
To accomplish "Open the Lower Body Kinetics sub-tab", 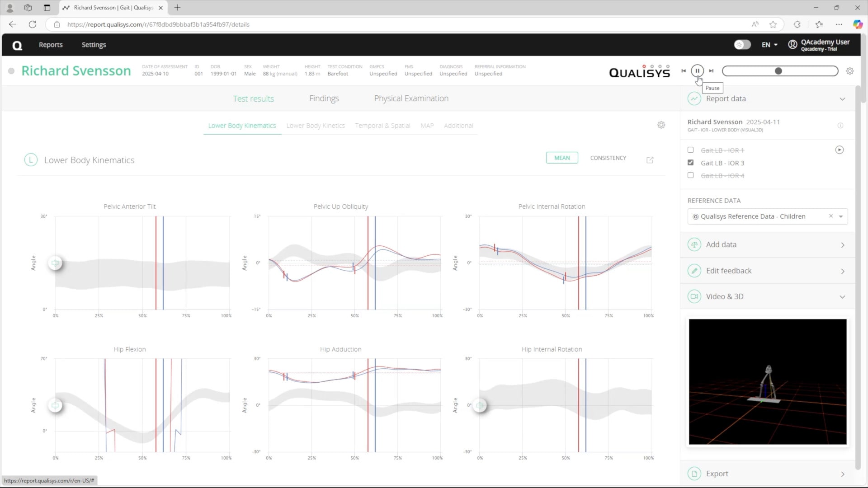I will pyautogui.click(x=316, y=126).
